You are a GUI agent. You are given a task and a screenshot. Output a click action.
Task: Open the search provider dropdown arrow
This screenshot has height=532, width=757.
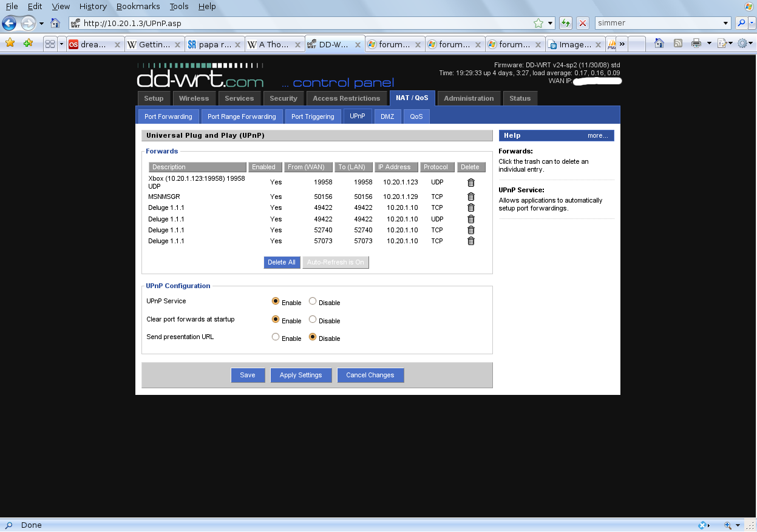point(752,23)
